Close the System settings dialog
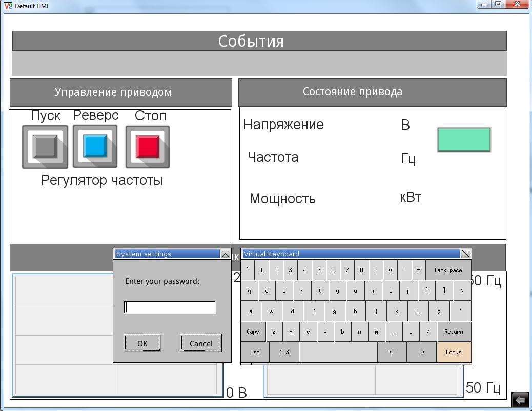 pos(225,254)
